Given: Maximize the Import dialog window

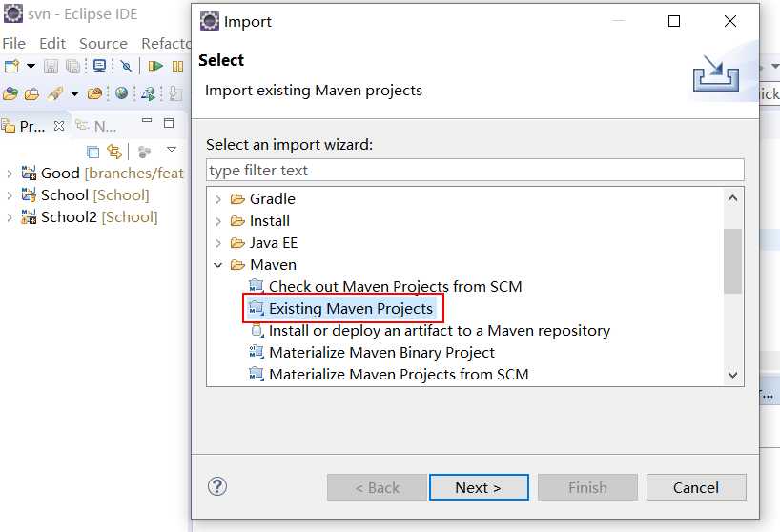Looking at the screenshot, I should (x=674, y=21).
